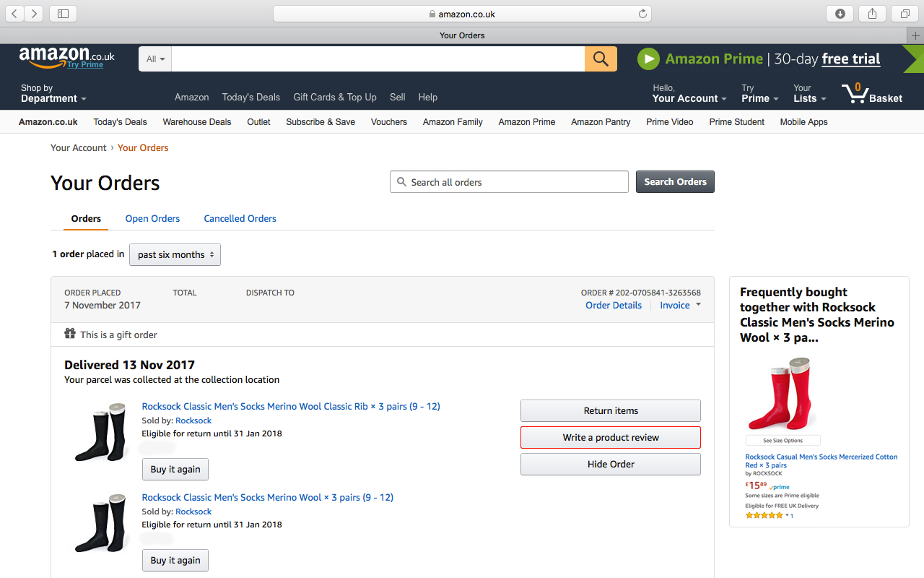Open a new tab with plus icon
The width and height of the screenshot is (924, 578).
click(x=915, y=35)
